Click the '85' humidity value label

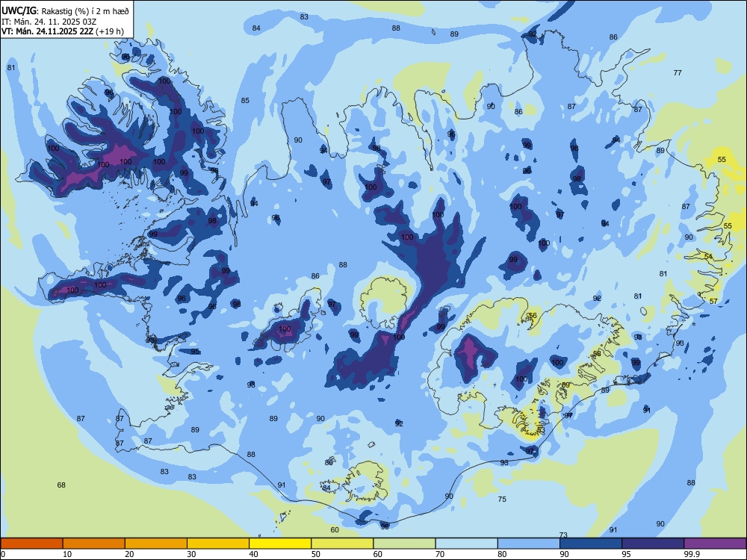coord(245,101)
